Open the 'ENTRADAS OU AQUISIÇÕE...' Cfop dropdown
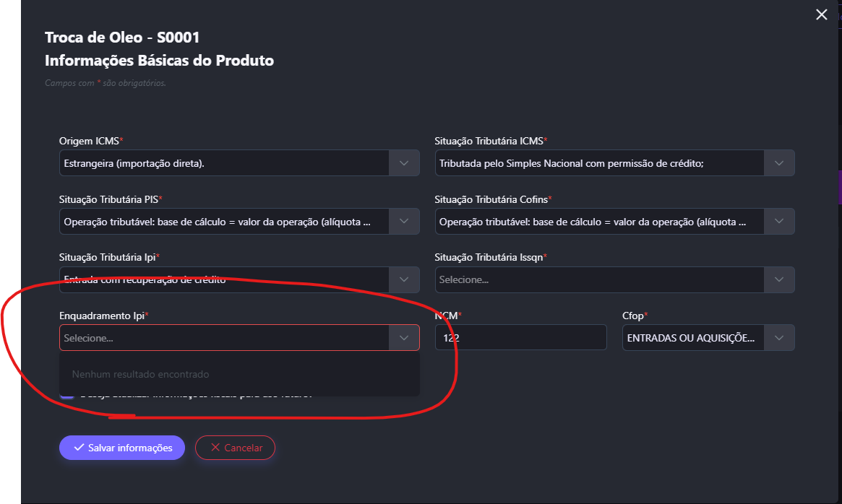The width and height of the screenshot is (842, 504). [692, 338]
